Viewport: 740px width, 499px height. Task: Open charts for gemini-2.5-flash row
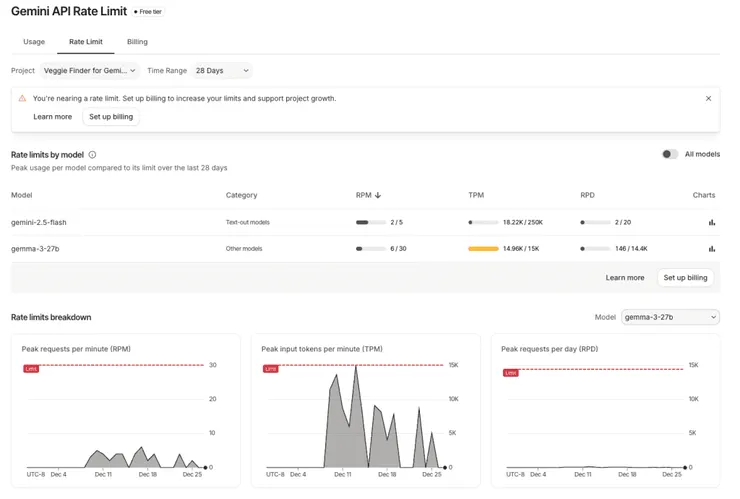point(712,222)
